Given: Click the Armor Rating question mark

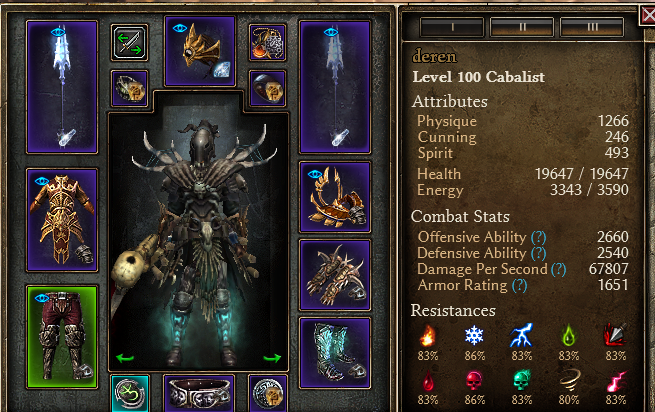Looking at the screenshot, I should point(520,285).
